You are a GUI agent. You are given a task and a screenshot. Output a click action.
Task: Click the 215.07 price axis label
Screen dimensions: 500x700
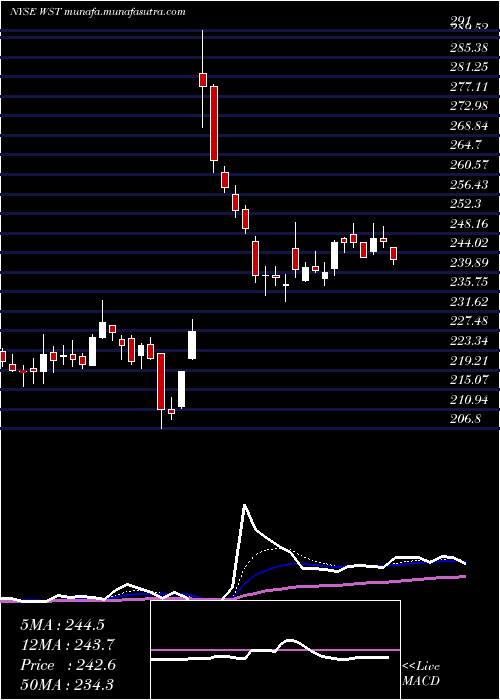[x=470, y=380]
